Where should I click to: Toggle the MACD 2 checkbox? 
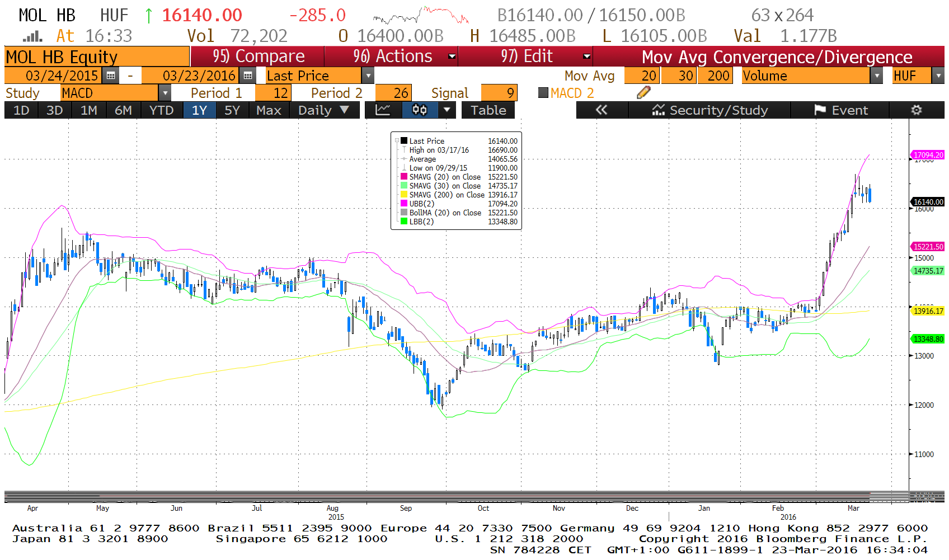543,93
